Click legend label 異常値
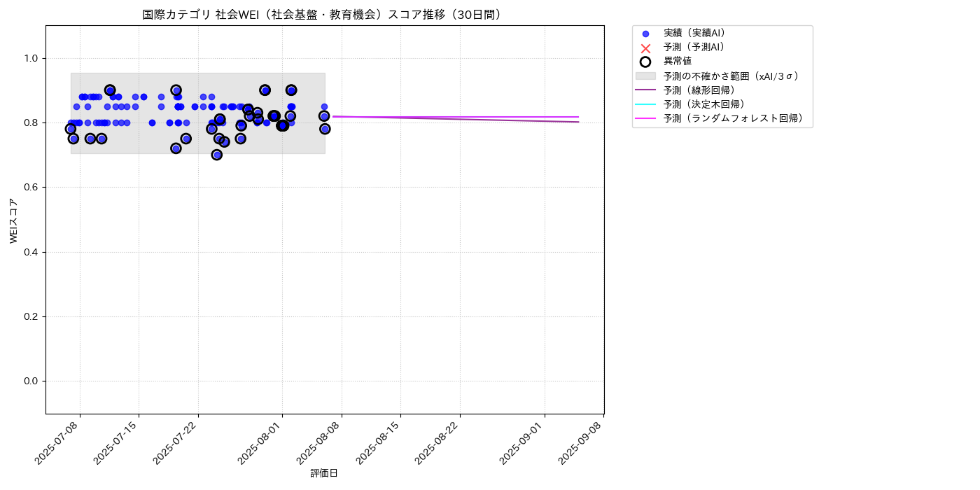Screen dimensions: 980x490 [x=678, y=62]
